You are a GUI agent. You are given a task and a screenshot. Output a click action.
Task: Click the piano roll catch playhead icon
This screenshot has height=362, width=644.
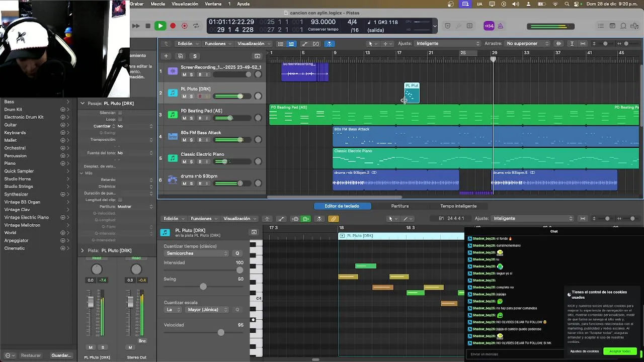coord(319,219)
